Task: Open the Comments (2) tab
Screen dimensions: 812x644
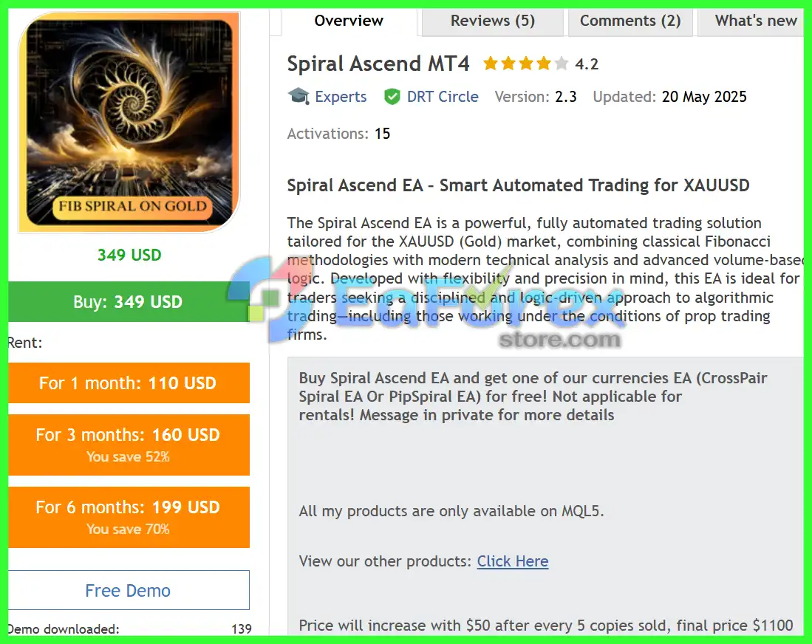Action: tap(630, 21)
